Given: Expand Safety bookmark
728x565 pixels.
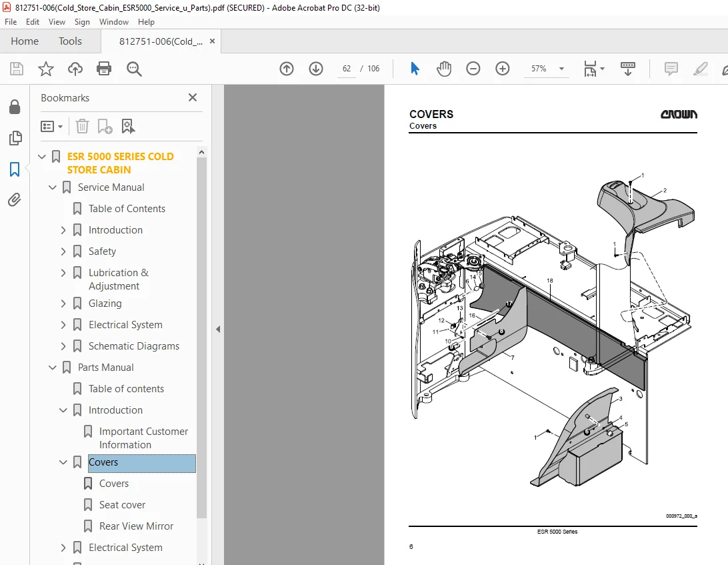Looking at the screenshot, I should [63, 251].
